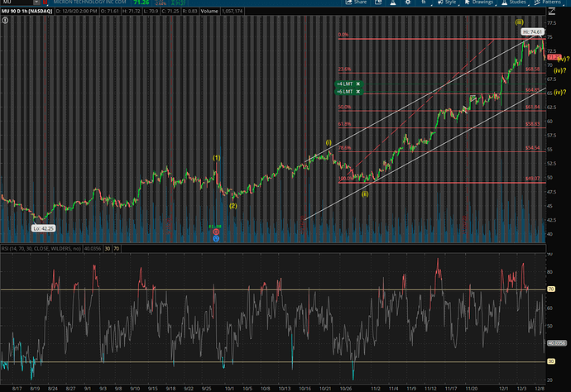
Task: Click the RSI oversold 30 label
Action: (x=108, y=249)
